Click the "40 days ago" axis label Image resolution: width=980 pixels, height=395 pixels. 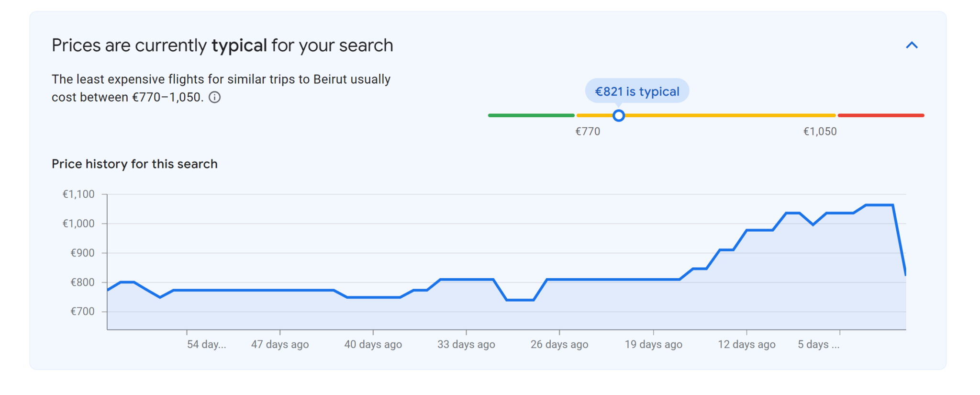coord(373,345)
